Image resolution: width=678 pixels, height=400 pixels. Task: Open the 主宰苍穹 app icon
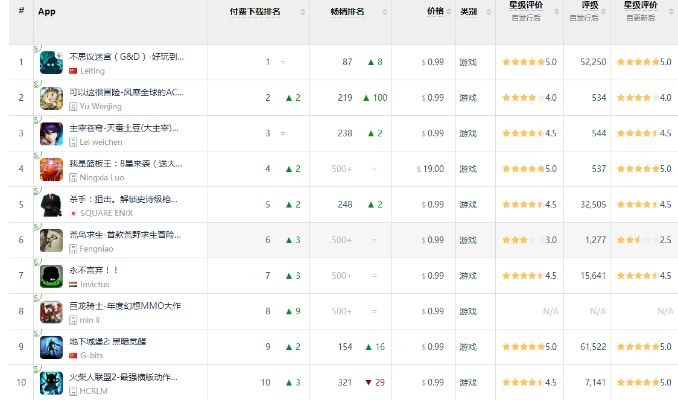click(51, 134)
